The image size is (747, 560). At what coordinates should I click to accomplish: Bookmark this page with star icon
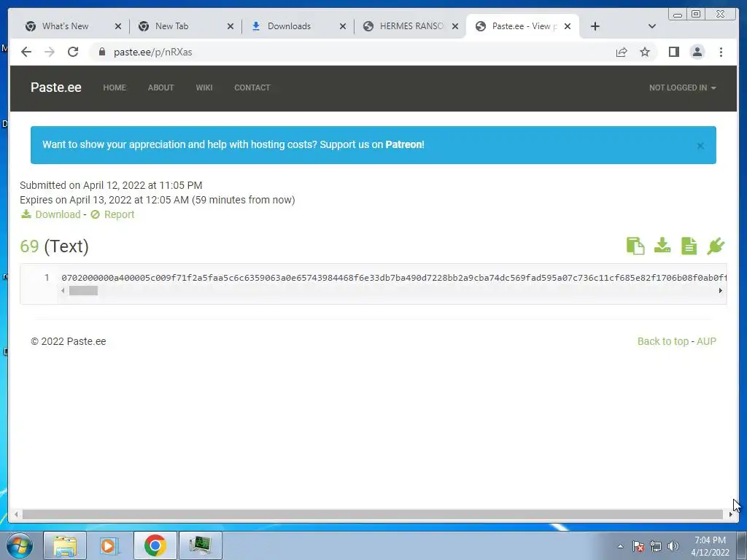click(x=645, y=52)
